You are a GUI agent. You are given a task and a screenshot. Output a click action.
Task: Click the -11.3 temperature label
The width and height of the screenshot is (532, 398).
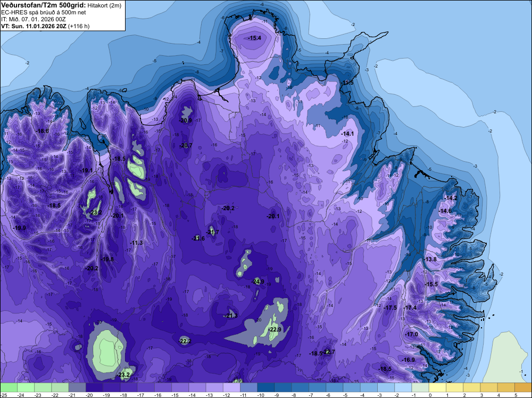click(x=136, y=243)
